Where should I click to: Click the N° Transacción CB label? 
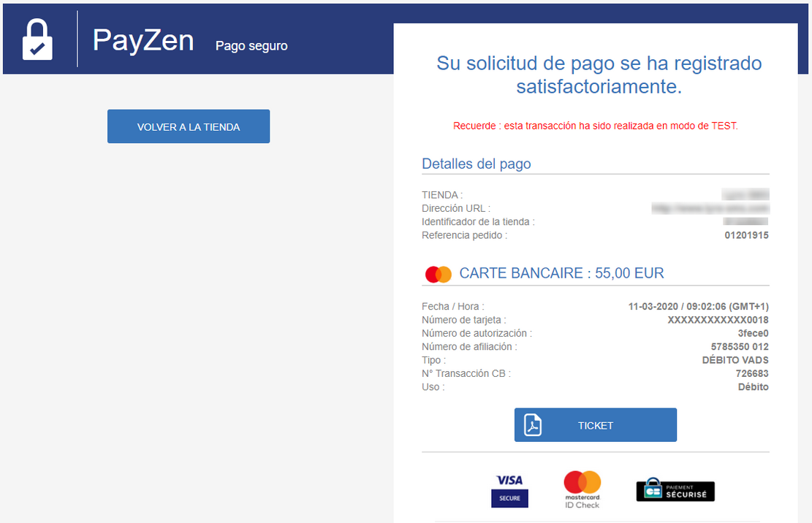tap(466, 373)
